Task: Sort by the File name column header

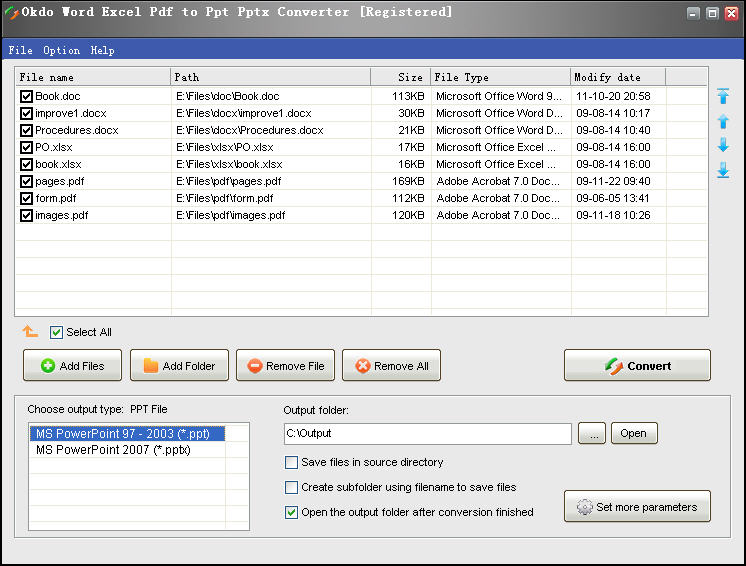Action: tap(93, 77)
